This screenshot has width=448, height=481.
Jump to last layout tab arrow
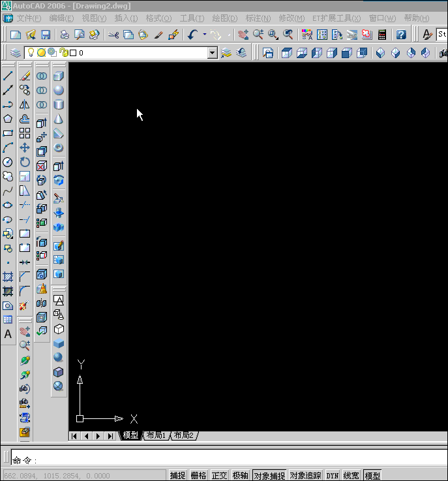(110, 436)
